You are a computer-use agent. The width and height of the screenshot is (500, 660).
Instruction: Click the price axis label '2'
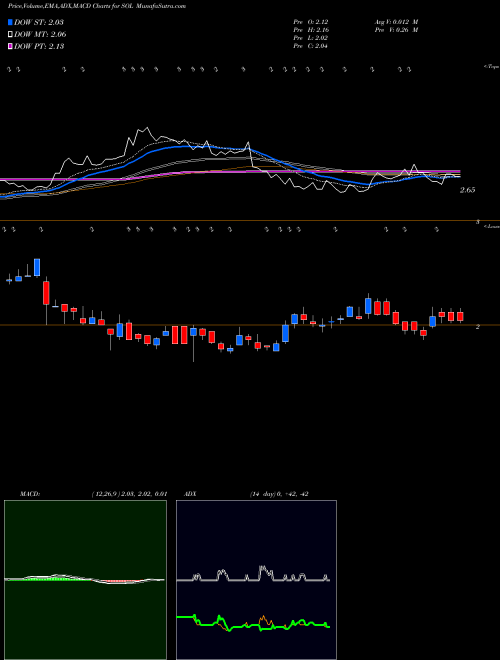[478, 326]
